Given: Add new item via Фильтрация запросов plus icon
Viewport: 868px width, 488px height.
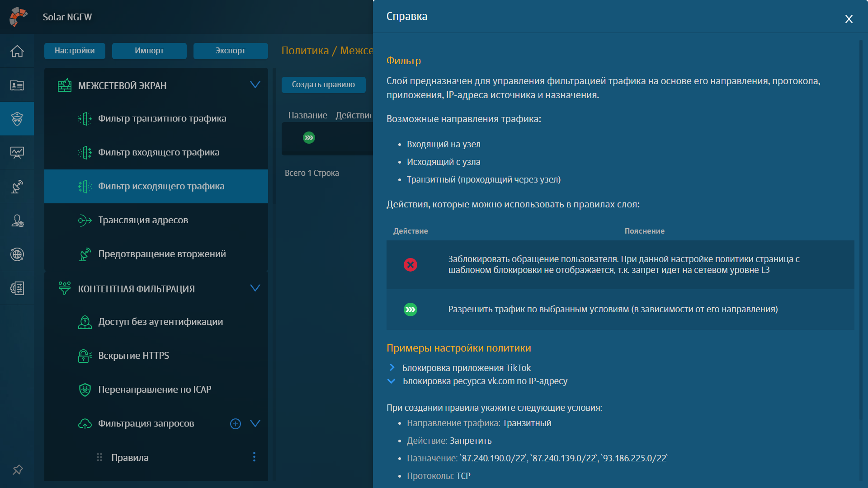Looking at the screenshot, I should click(236, 424).
